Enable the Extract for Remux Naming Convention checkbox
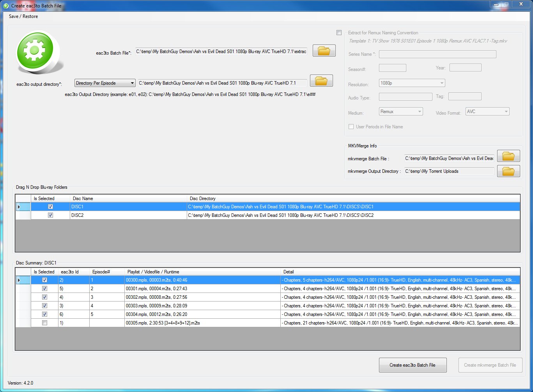533x392 pixels. 339,33
